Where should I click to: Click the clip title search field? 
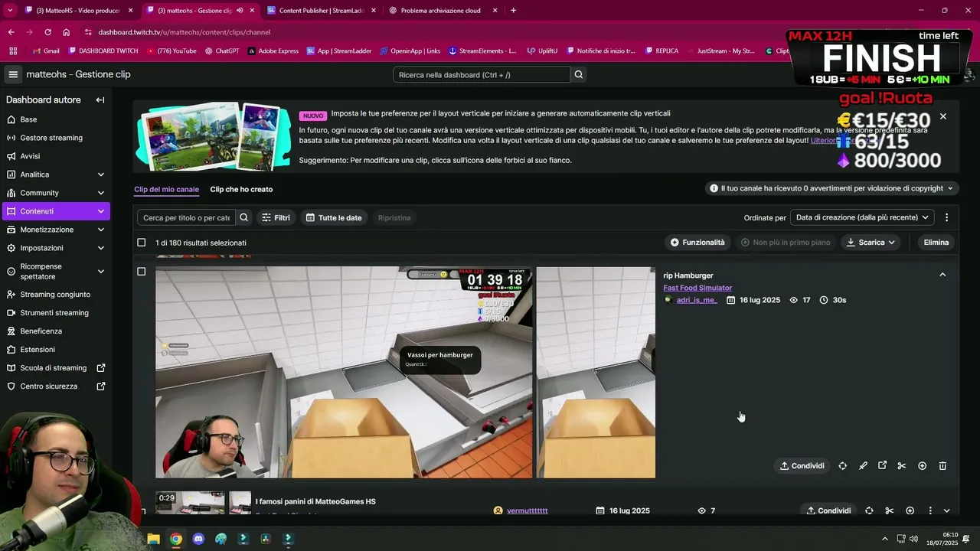(186, 218)
